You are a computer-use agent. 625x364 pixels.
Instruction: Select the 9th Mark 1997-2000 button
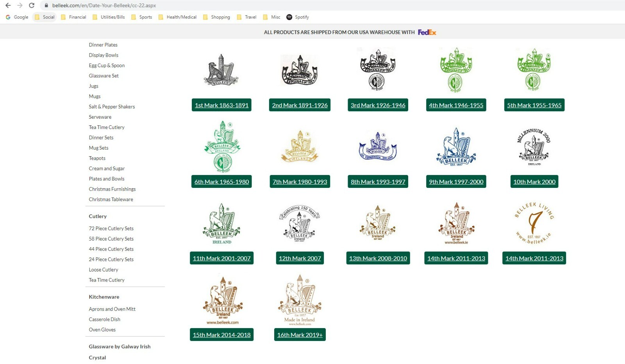tap(456, 182)
